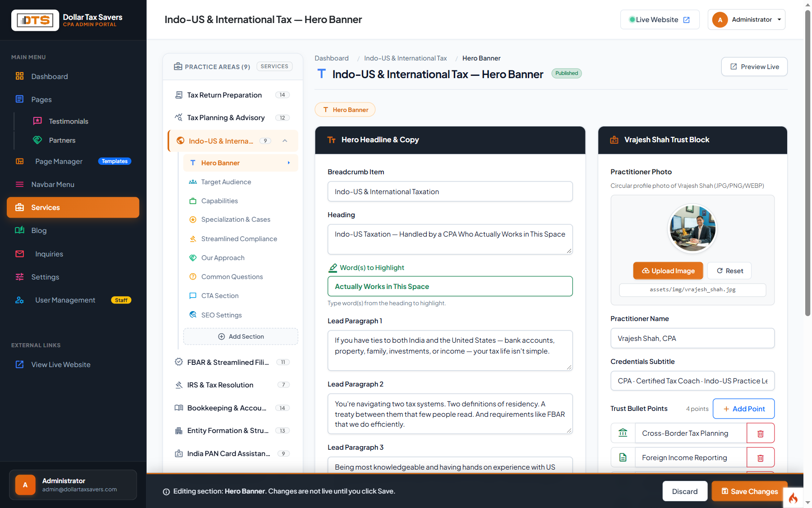Click the Word(s) to Highlight input field

pyautogui.click(x=450, y=286)
